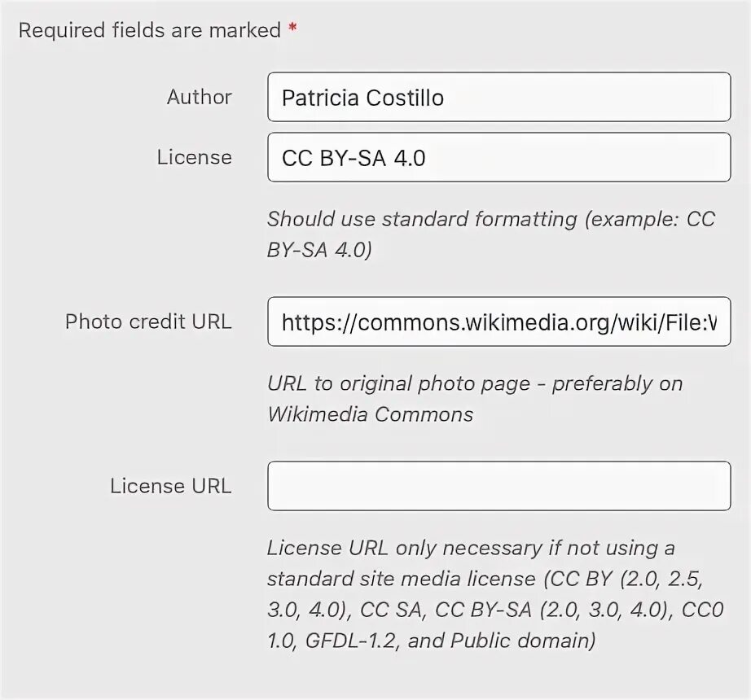The height and width of the screenshot is (700, 751).
Task: Click the red required-fields asterisk
Action: click(292, 30)
